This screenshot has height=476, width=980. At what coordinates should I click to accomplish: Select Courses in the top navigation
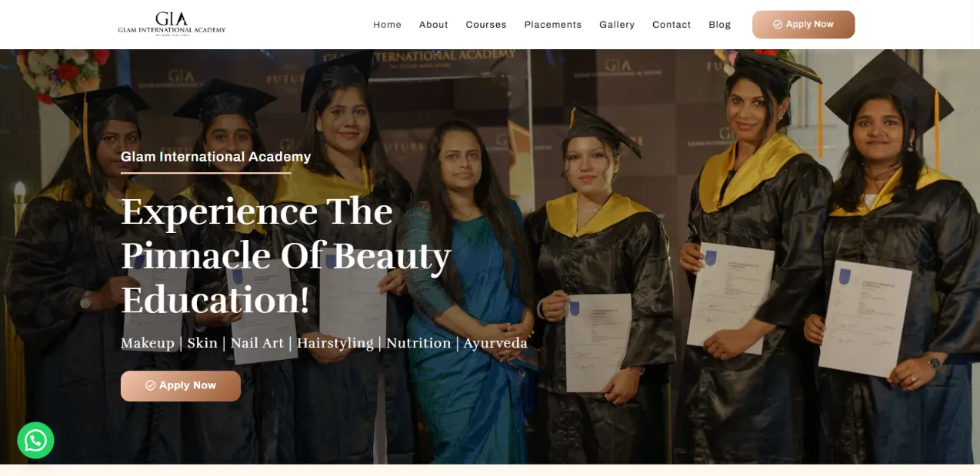tap(486, 25)
